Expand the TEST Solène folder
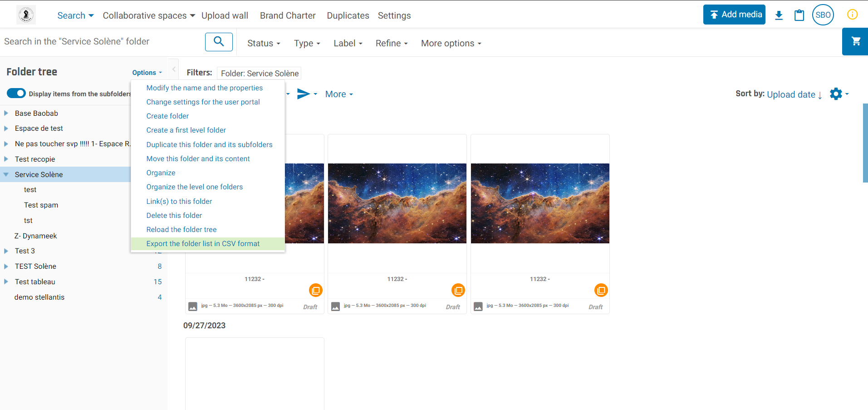 click(6, 266)
